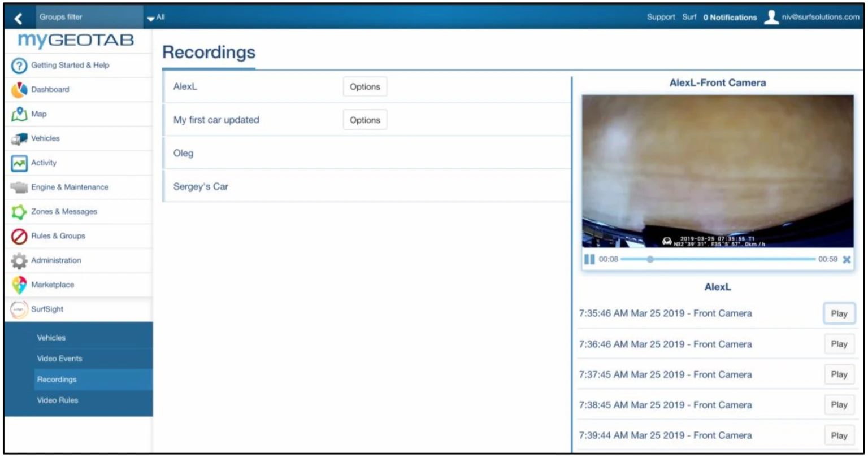Click niv@surfsolutions.com account email
The image size is (868, 458).
[821, 18]
